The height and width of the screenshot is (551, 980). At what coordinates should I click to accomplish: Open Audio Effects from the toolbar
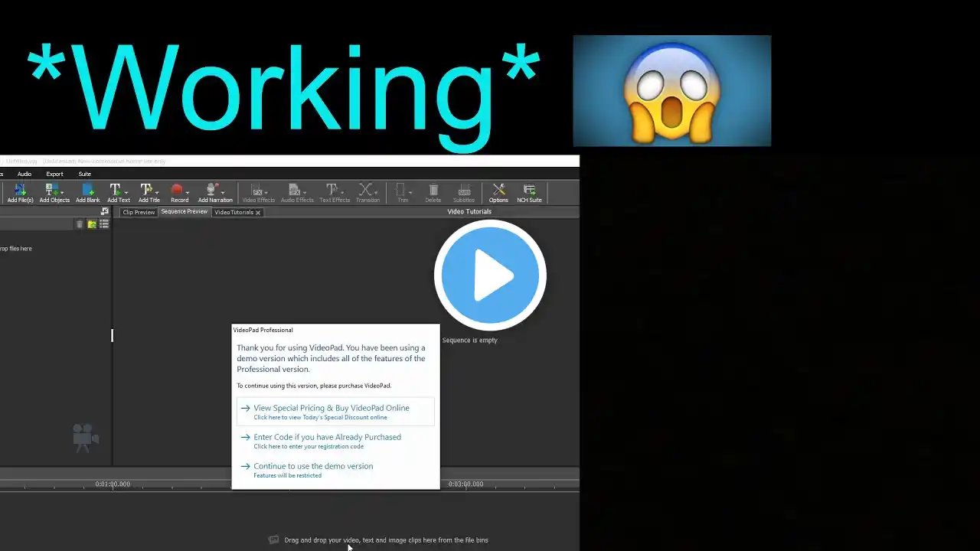click(296, 193)
